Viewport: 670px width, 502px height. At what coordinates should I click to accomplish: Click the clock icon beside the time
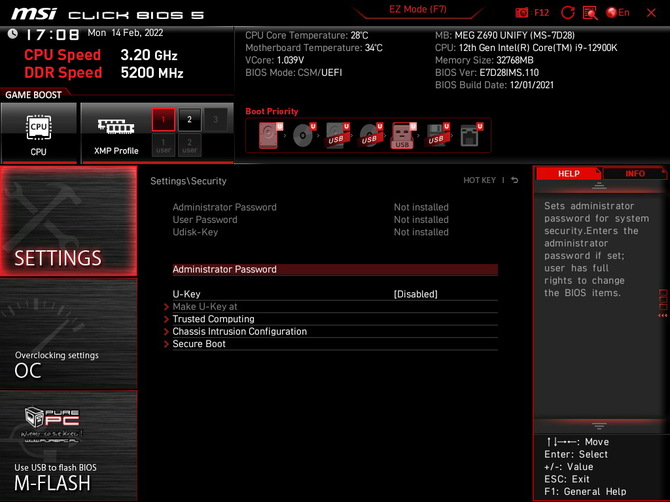13,34
